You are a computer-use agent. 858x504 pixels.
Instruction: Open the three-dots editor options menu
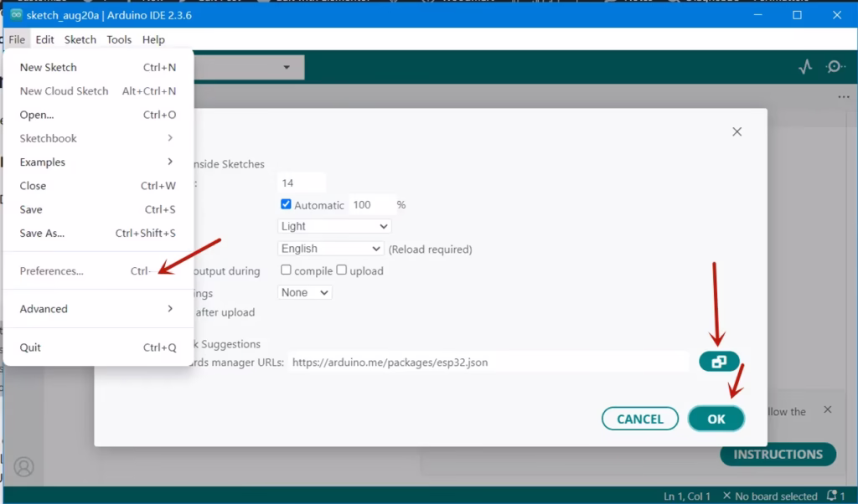pos(843,97)
